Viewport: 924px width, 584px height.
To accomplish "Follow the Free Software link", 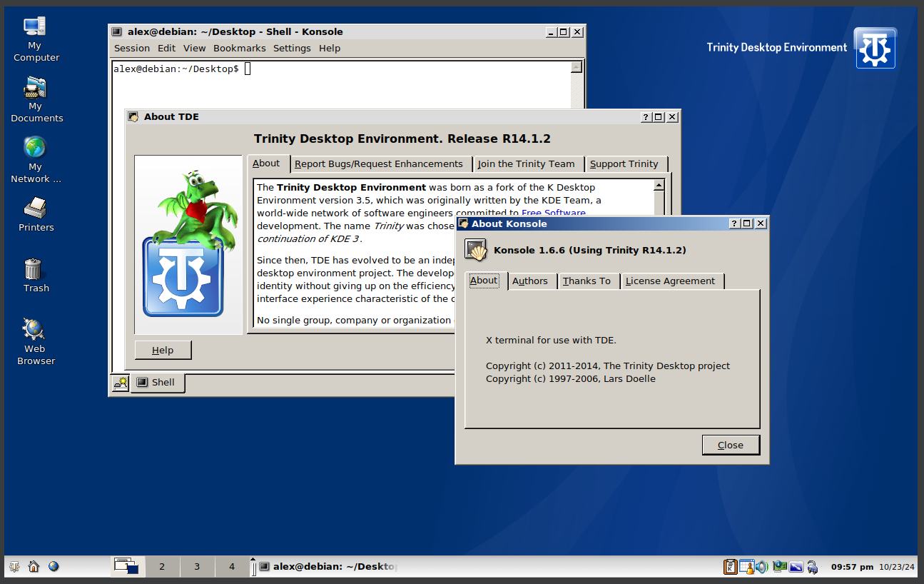I will click(554, 213).
